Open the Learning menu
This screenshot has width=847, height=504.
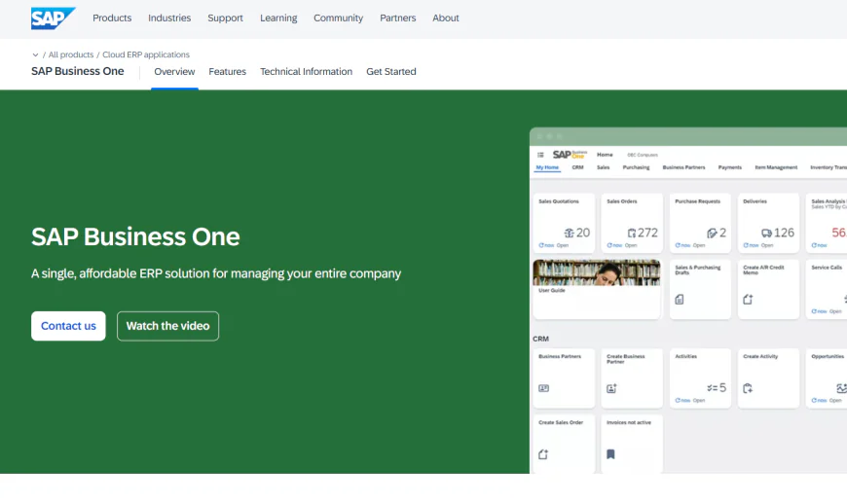click(x=278, y=18)
